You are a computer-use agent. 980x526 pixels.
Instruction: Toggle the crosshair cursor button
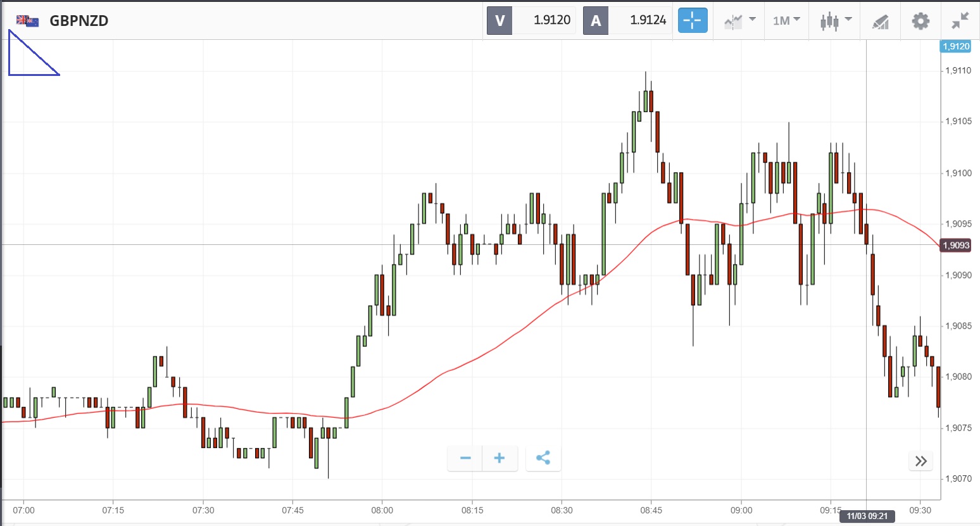[x=693, y=20]
